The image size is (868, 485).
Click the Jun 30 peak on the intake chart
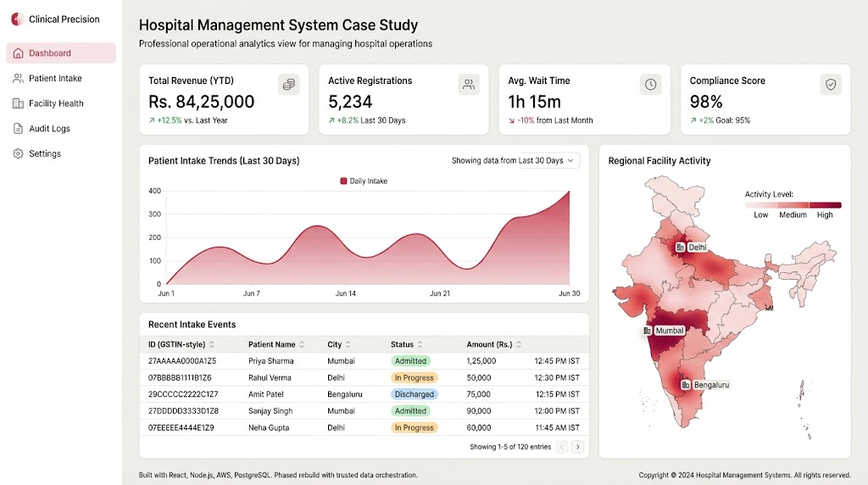click(569, 192)
